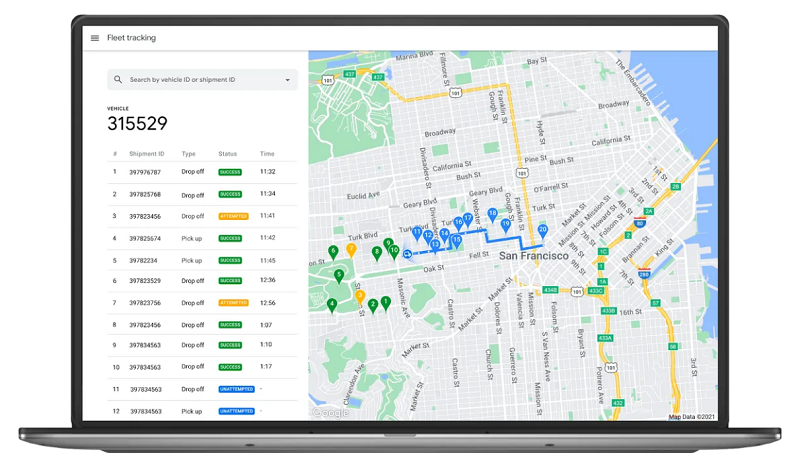Click the Status column header

(228, 154)
